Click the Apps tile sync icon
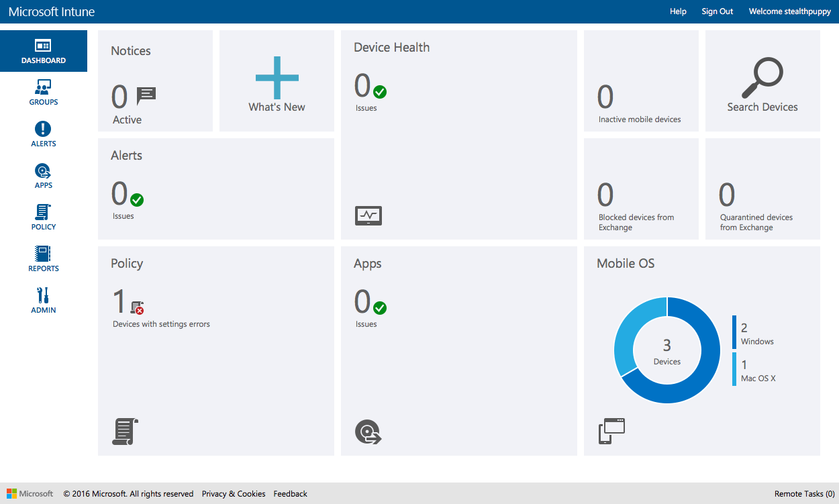The width and height of the screenshot is (839, 504). [368, 432]
